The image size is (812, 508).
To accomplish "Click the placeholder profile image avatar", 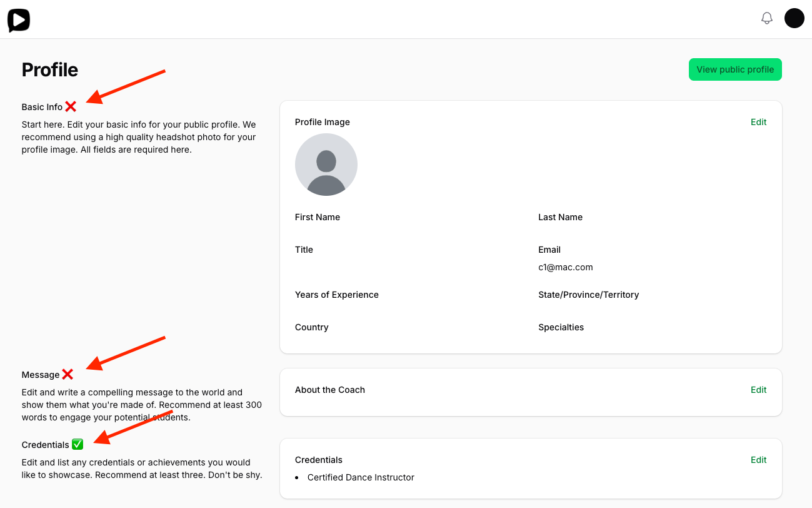I will click(326, 165).
